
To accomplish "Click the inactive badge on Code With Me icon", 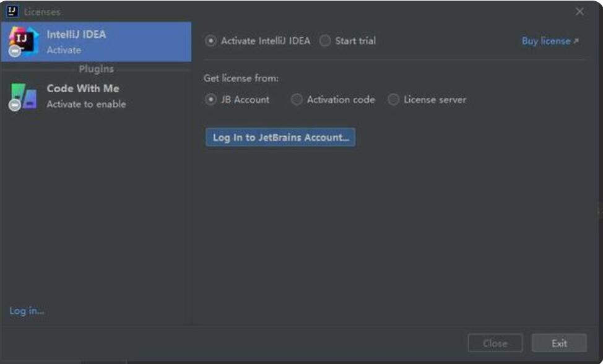I will click(15, 105).
